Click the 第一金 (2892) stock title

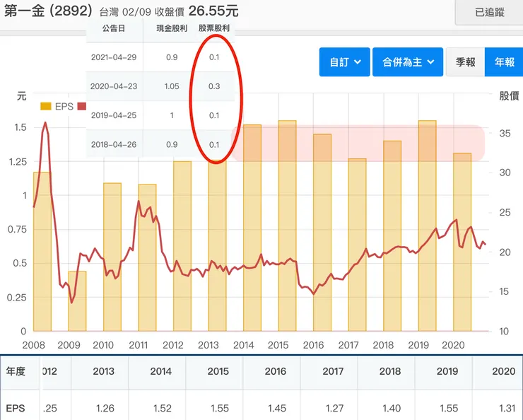click(x=48, y=11)
